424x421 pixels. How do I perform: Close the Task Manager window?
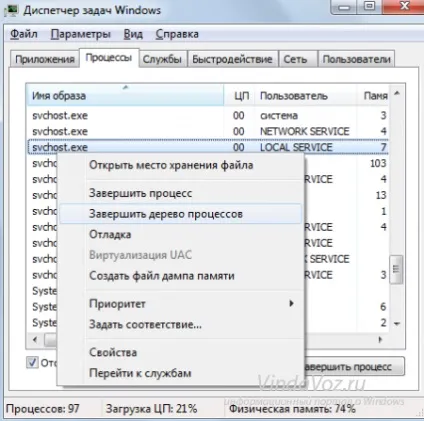pos(404,7)
